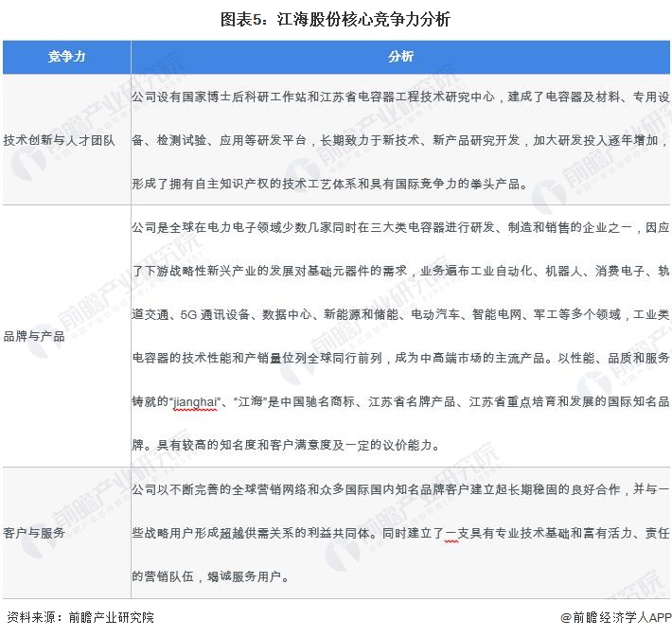Click the line starting '公司设有国家博士后科研工作站'
This screenshot has height=637, width=672.
[400, 97]
